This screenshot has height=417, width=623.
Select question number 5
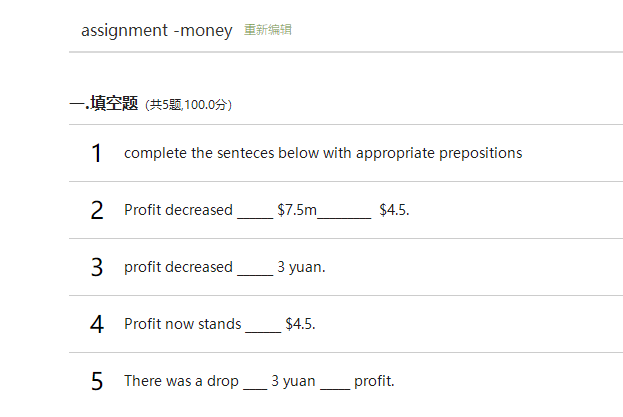[x=96, y=381]
